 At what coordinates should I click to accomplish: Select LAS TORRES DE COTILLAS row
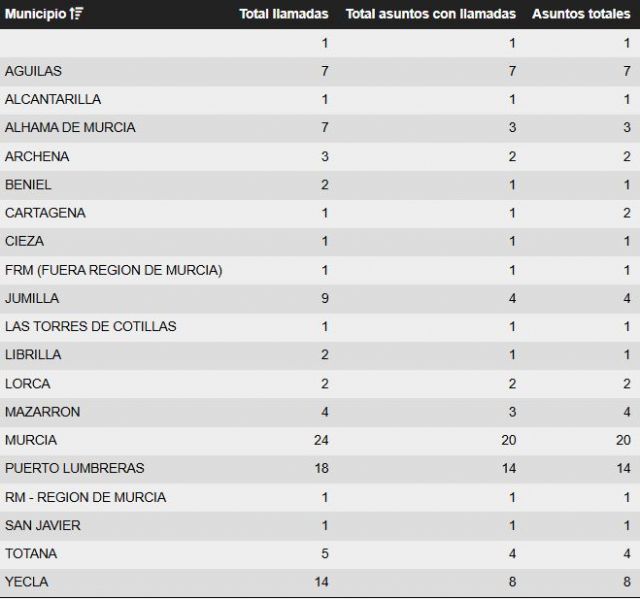click(x=90, y=326)
